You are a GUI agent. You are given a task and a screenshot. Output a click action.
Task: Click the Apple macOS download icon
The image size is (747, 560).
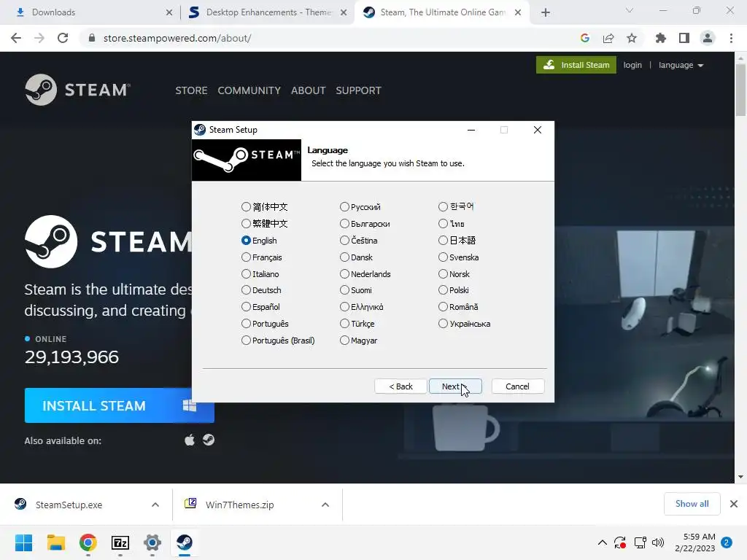point(190,440)
